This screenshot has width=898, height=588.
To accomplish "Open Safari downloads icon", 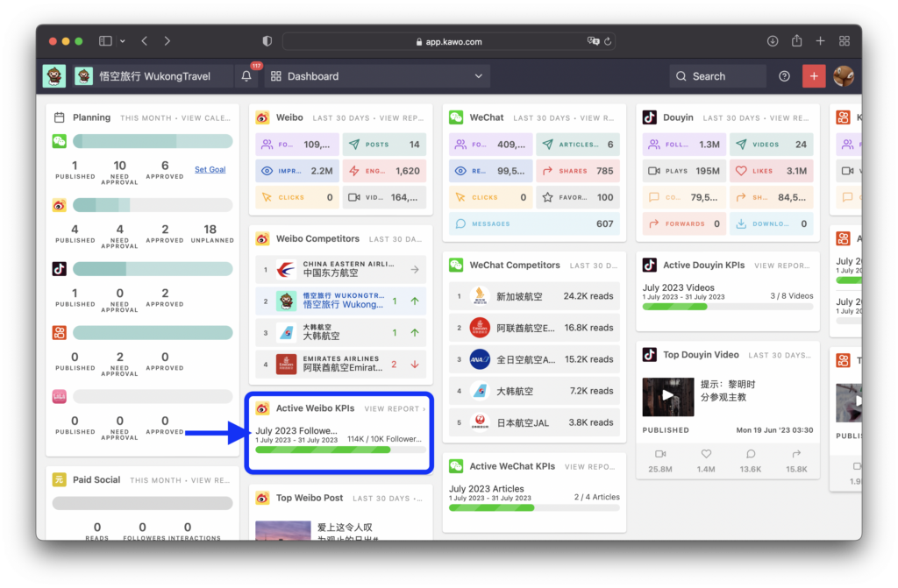I will [773, 41].
